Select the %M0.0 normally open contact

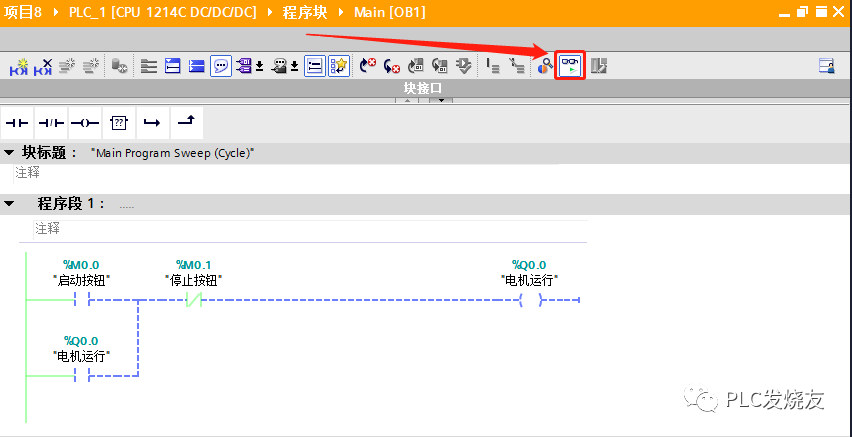[82, 299]
